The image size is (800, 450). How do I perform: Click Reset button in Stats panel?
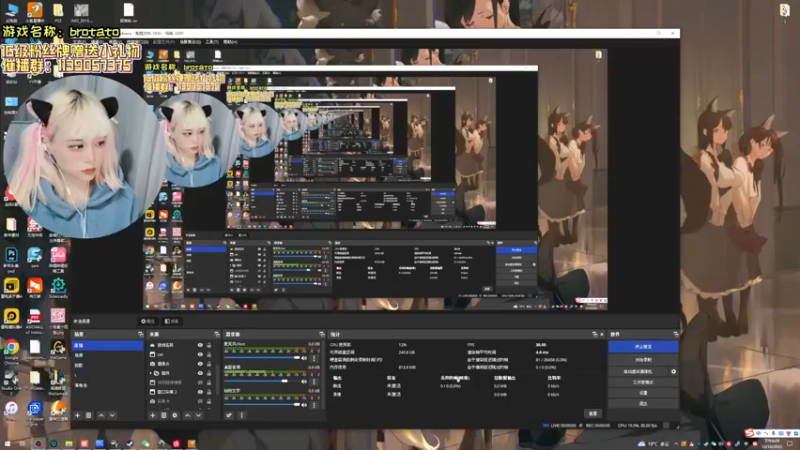click(593, 414)
